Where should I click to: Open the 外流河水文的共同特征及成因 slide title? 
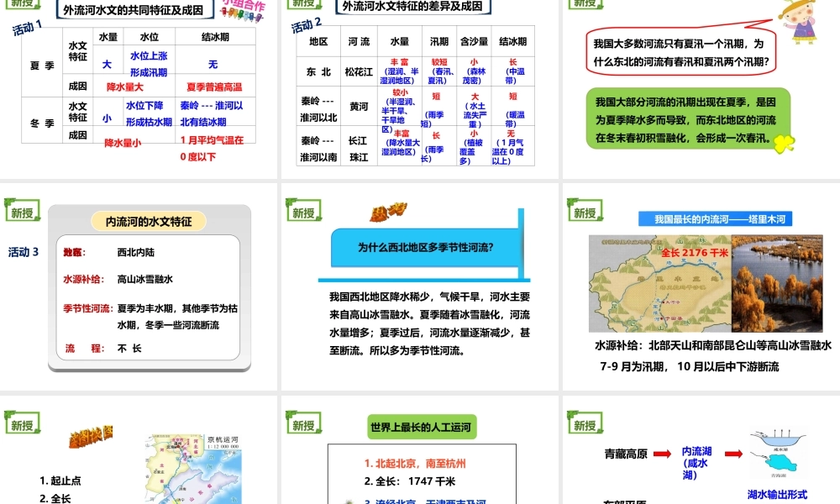[x=134, y=9]
